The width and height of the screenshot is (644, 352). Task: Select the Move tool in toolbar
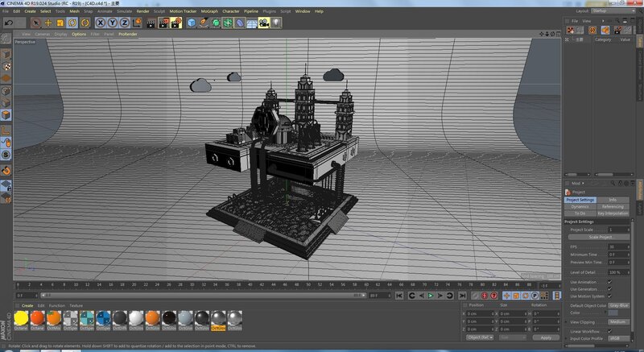48,23
